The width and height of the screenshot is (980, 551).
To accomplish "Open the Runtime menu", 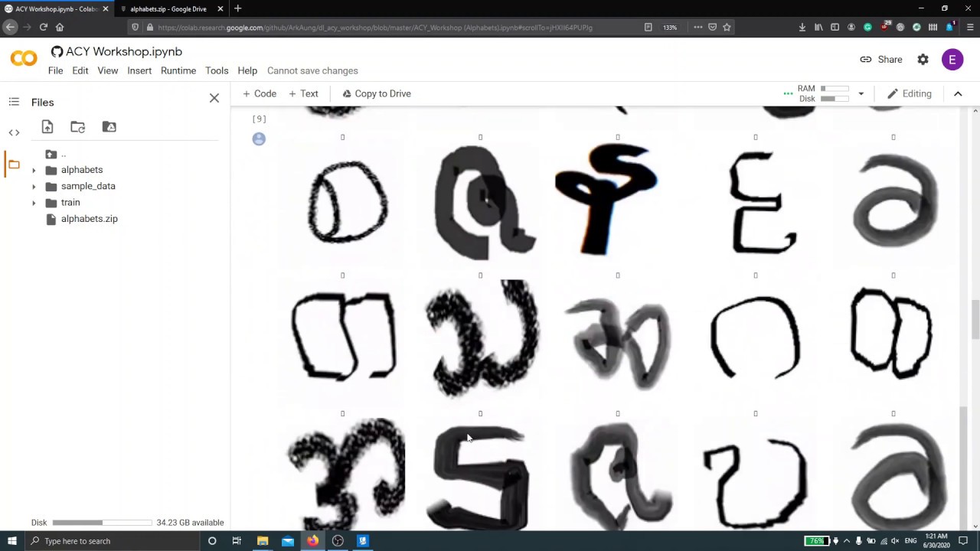I will tap(178, 70).
